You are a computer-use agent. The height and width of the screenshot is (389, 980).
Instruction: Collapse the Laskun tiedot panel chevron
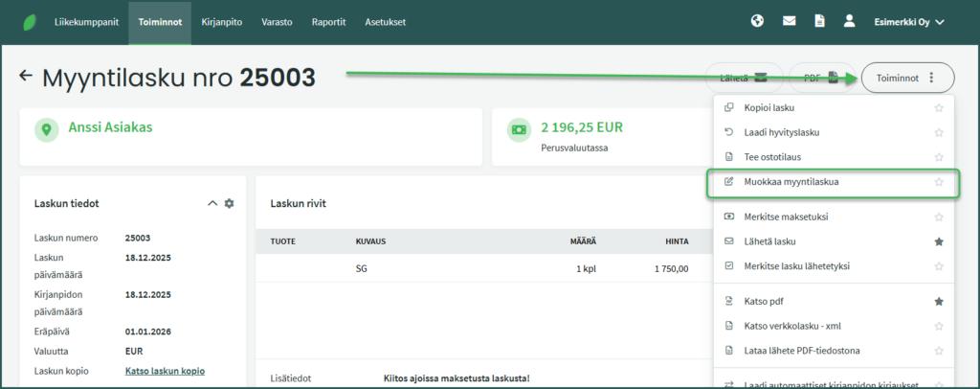coord(212,203)
